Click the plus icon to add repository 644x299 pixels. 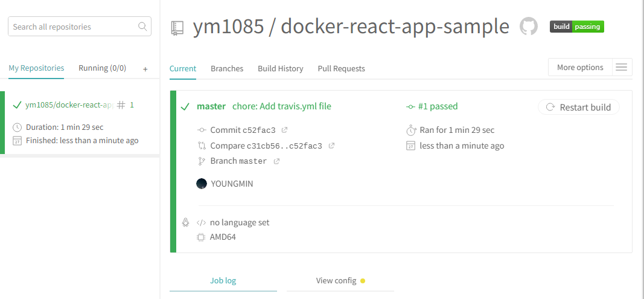[145, 69]
